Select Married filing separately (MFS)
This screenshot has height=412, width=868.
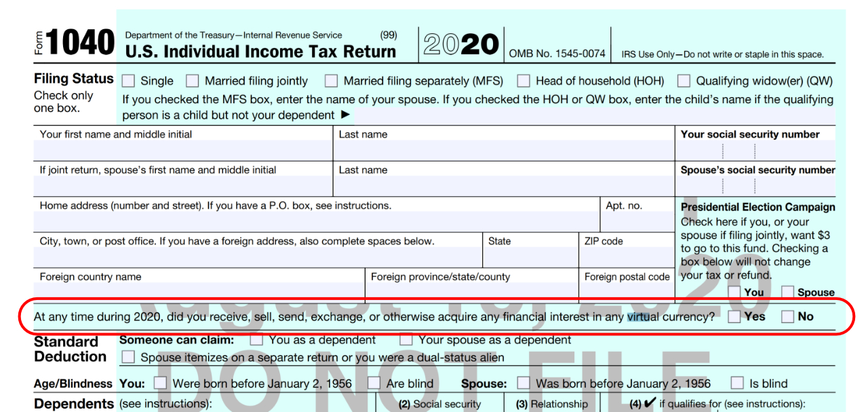(x=330, y=80)
